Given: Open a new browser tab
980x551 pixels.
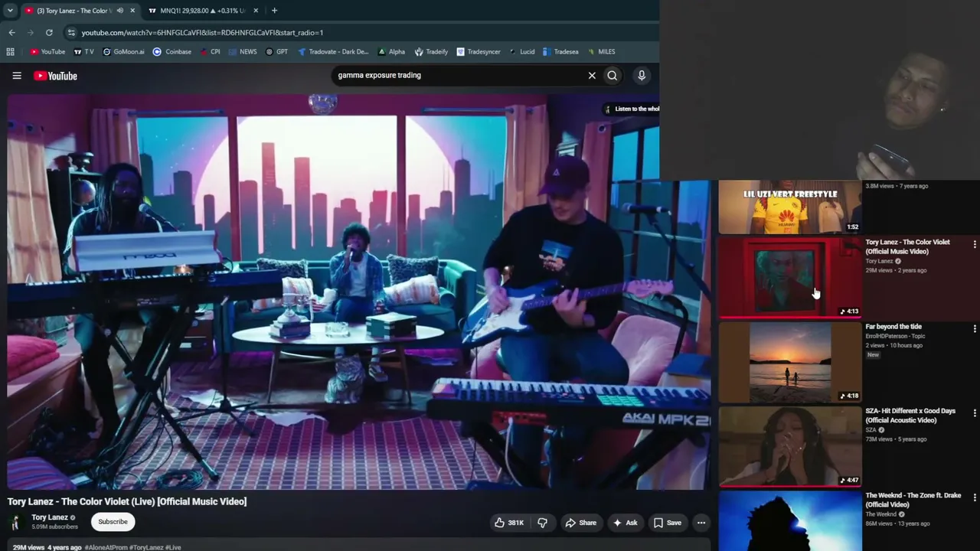Looking at the screenshot, I should coord(274,11).
